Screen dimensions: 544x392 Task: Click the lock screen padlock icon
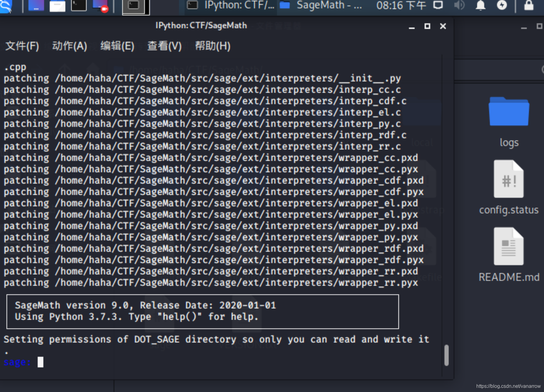529,5
